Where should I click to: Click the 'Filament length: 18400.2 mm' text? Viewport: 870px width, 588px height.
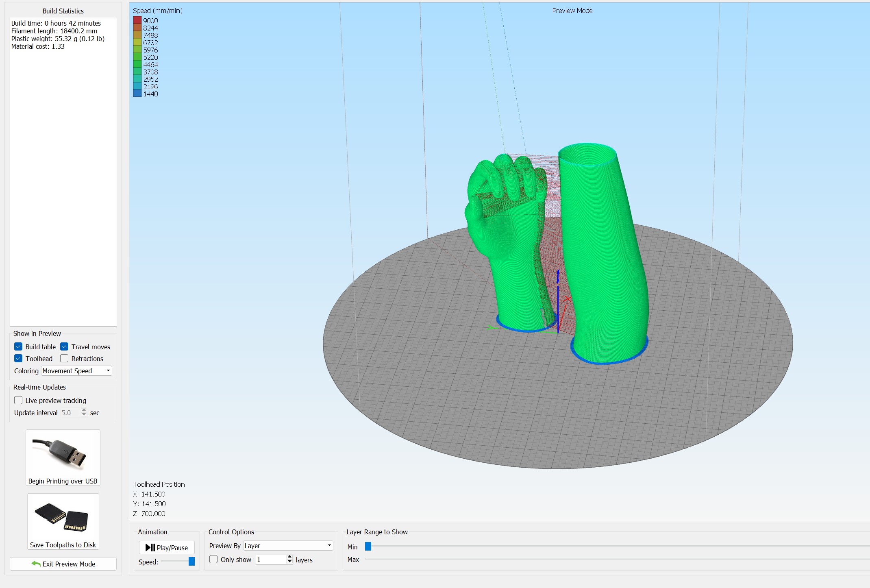(x=54, y=31)
